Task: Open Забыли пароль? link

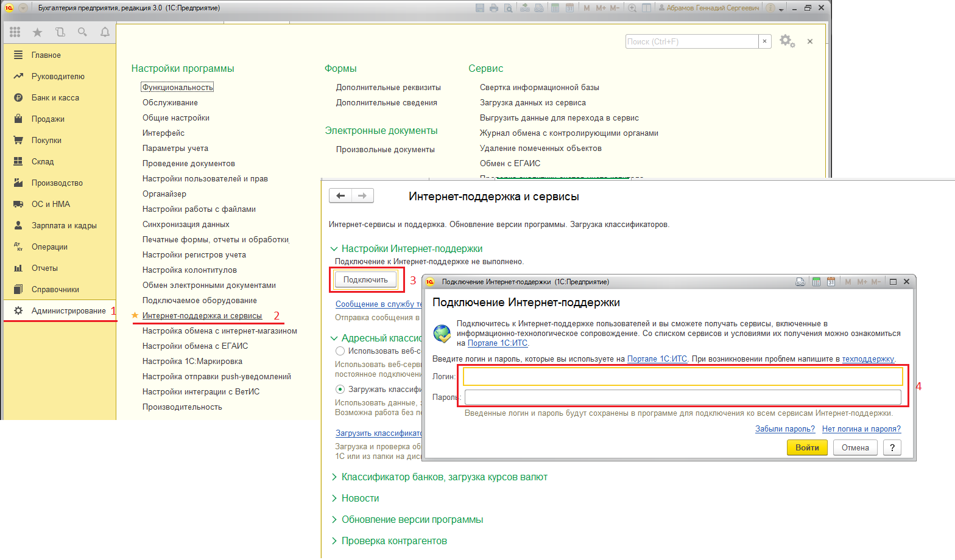Action: [785, 429]
